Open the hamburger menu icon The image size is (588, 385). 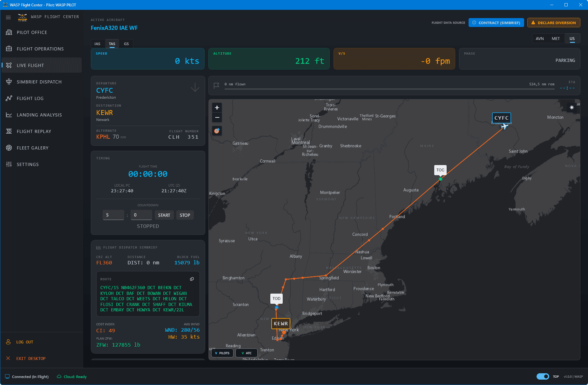point(8,17)
